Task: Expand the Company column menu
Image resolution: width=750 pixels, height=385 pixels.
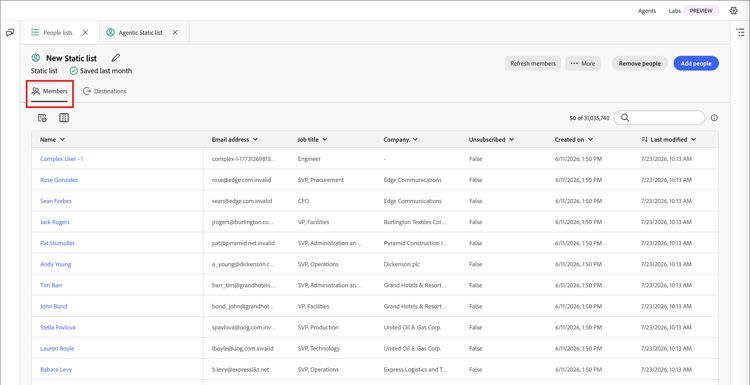Action: [415, 140]
